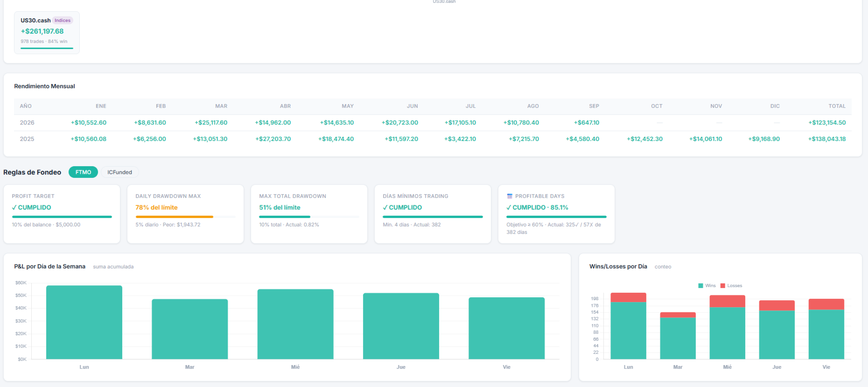The image size is (868, 387).
Task: Open the US30.cash symbol card
Action: (x=47, y=33)
